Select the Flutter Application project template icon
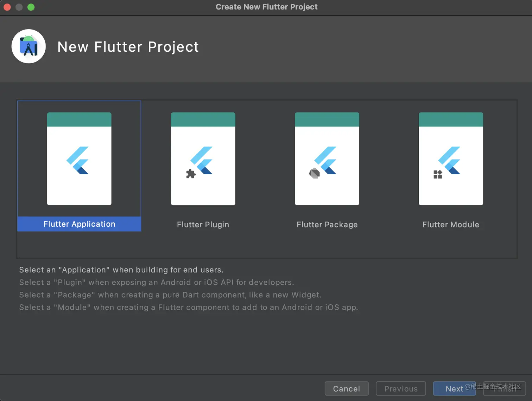The width and height of the screenshot is (532, 401). point(79,159)
